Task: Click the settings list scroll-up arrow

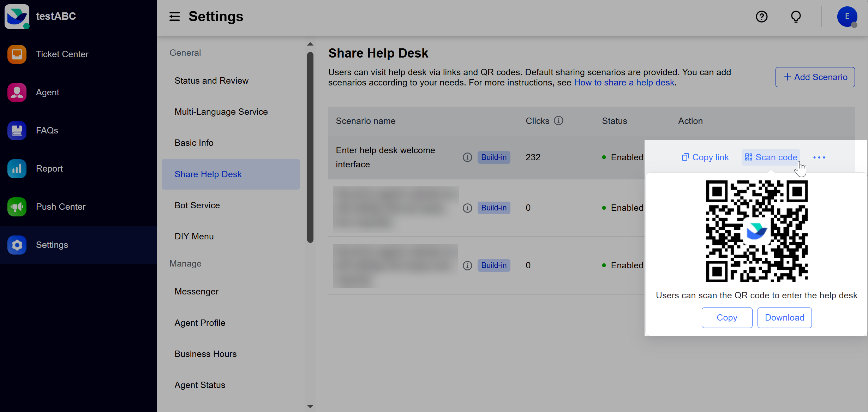Action: (x=310, y=44)
